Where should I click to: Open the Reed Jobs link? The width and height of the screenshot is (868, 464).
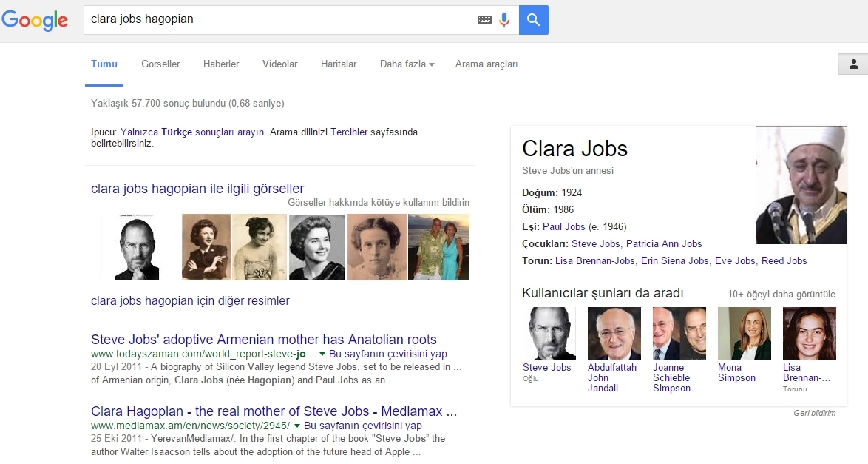pos(784,260)
